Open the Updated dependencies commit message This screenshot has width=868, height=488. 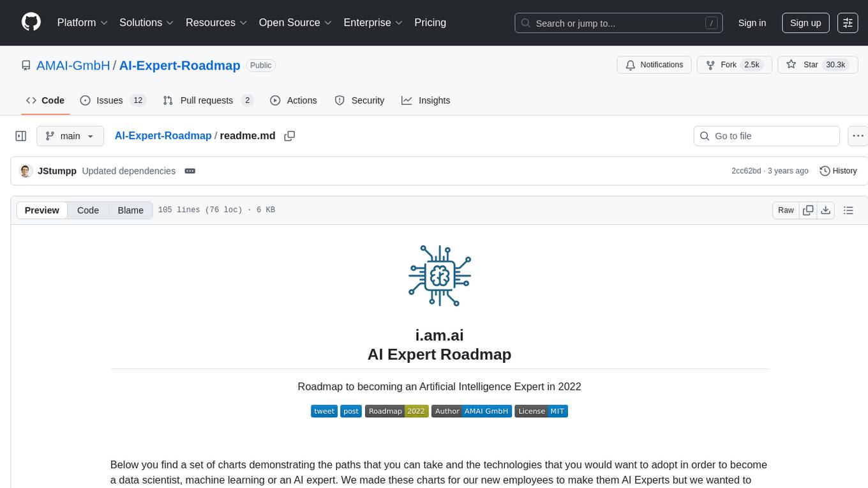[x=128, y=171]
